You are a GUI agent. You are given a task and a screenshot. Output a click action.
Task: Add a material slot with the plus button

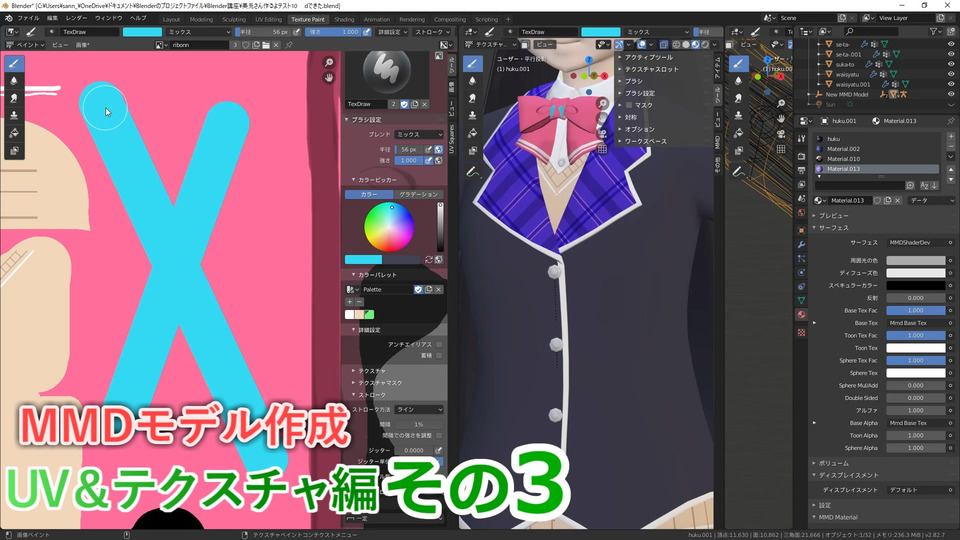pyautogui.click(x=951, y=137)
